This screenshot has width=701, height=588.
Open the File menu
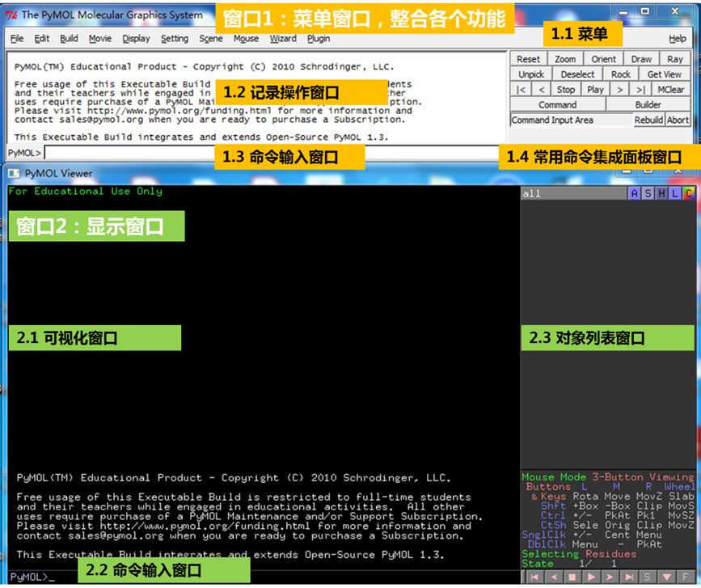[17, 39]
